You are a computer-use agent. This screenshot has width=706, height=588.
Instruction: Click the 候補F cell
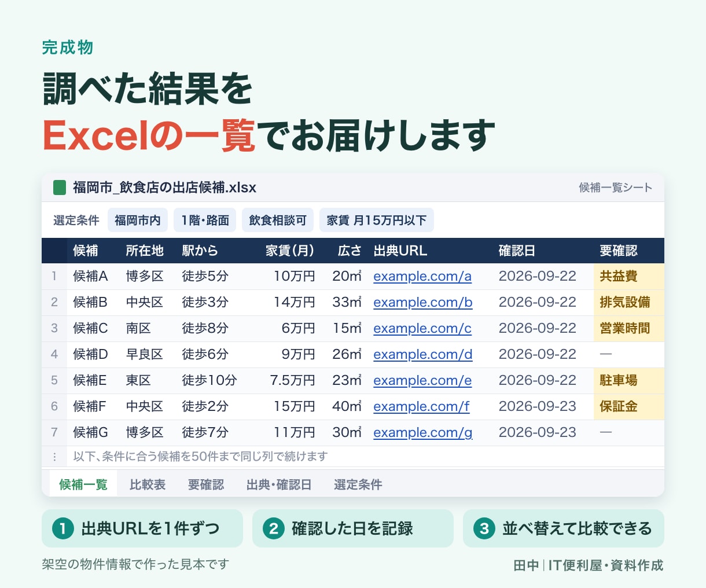(90, 406)
